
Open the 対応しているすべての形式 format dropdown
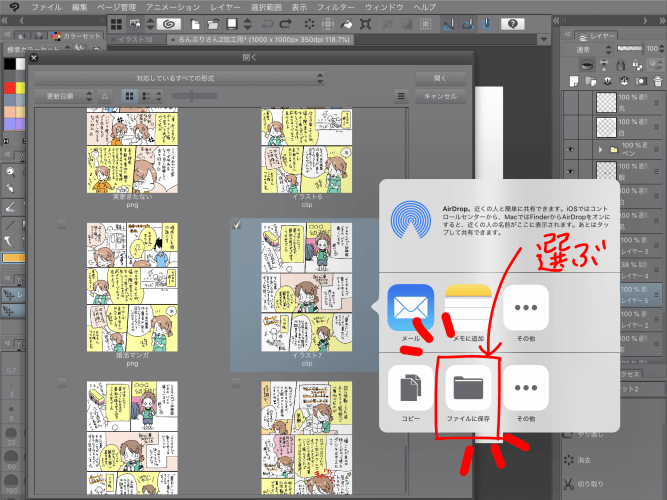tap(180, 78)
